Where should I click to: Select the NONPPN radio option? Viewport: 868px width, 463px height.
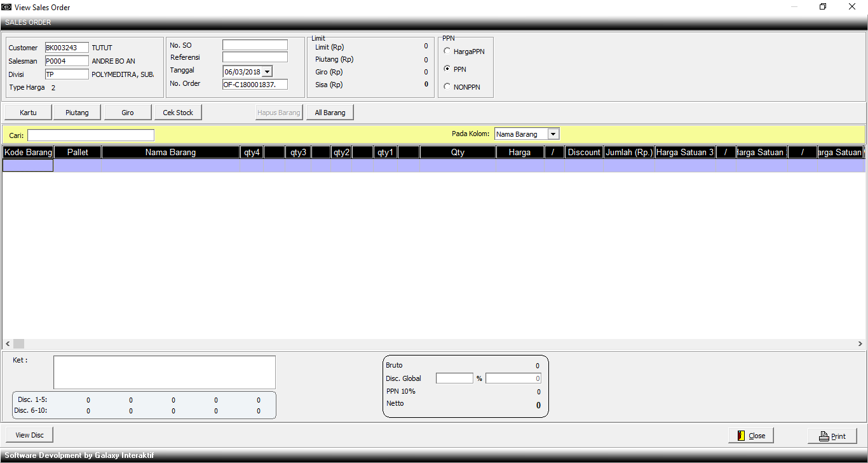447,87
